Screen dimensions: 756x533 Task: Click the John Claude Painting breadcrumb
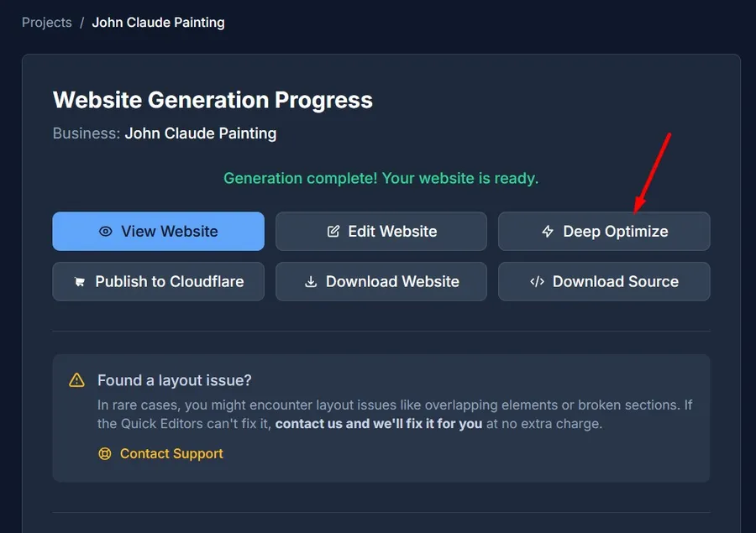[158, 23]
